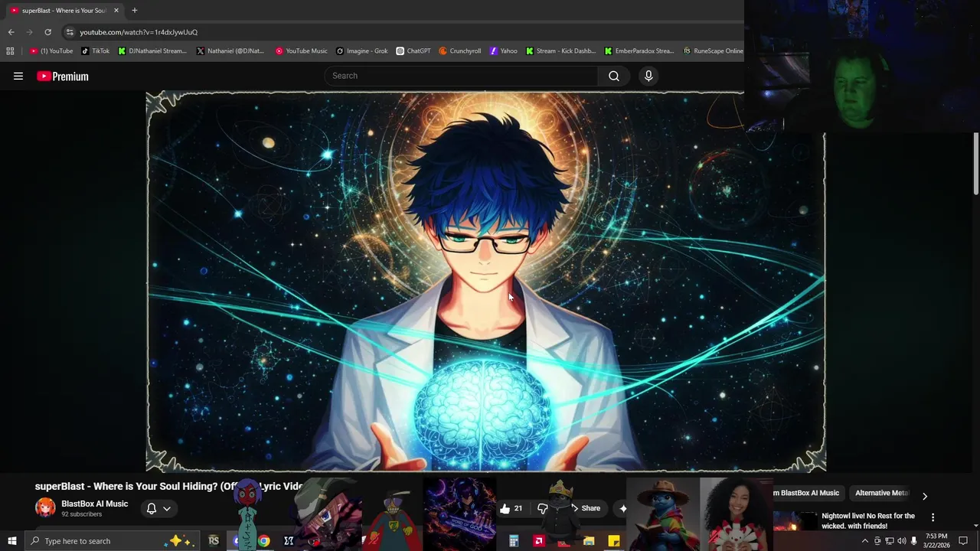This screenshot has width=980, height=551.
Task: Click the superBlast - Where is Your Soul Hiding title
Action: [168, 486]
